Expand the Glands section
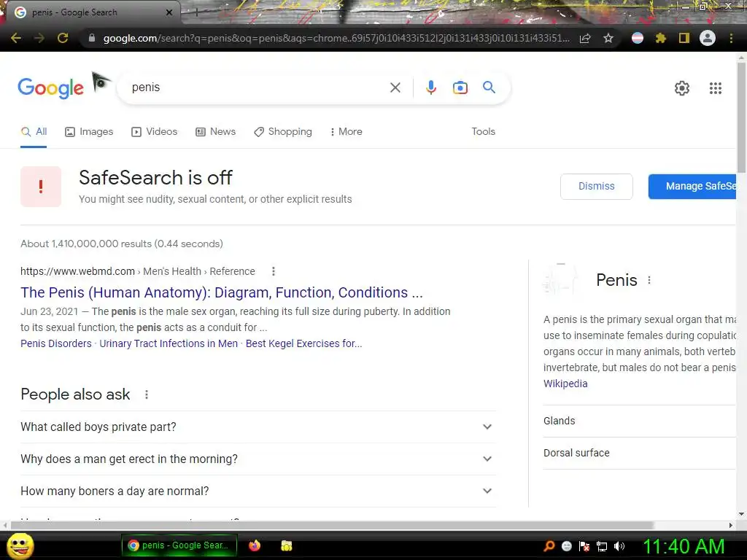Image resolution: width=747 pixels, height=560 pixels. (639, 421)
